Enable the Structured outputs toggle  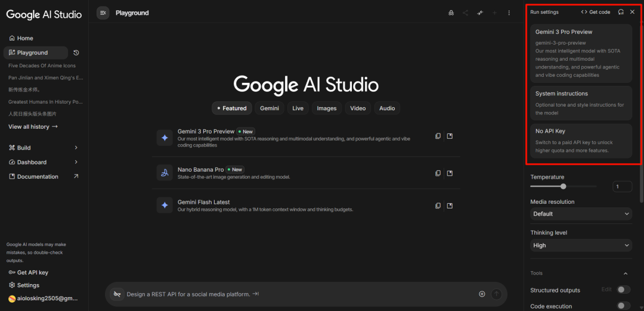(623, 290)
